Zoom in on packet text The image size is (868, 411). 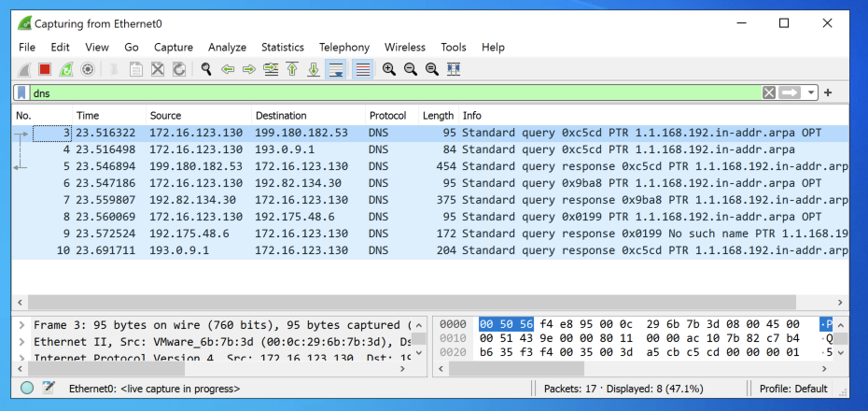[389, 69]
